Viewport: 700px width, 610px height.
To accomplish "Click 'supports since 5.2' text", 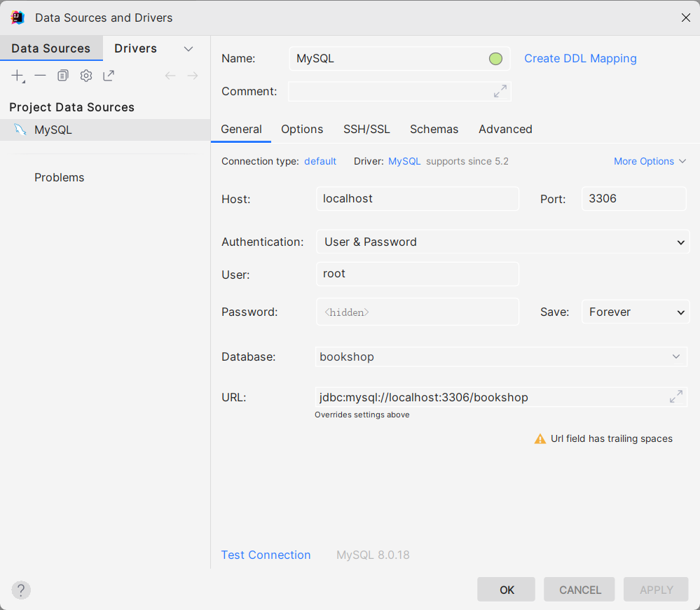I will tap(467, 161).
